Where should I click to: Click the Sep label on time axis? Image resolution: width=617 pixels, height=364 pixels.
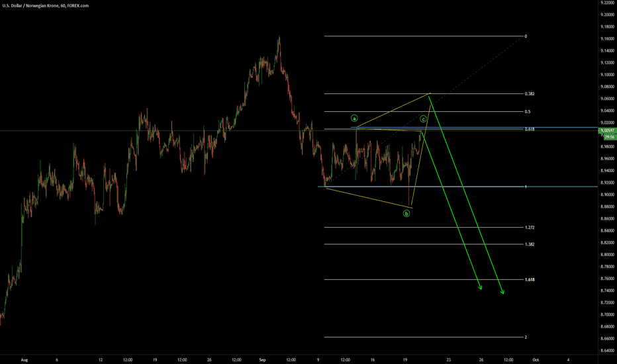coord(262,359)
